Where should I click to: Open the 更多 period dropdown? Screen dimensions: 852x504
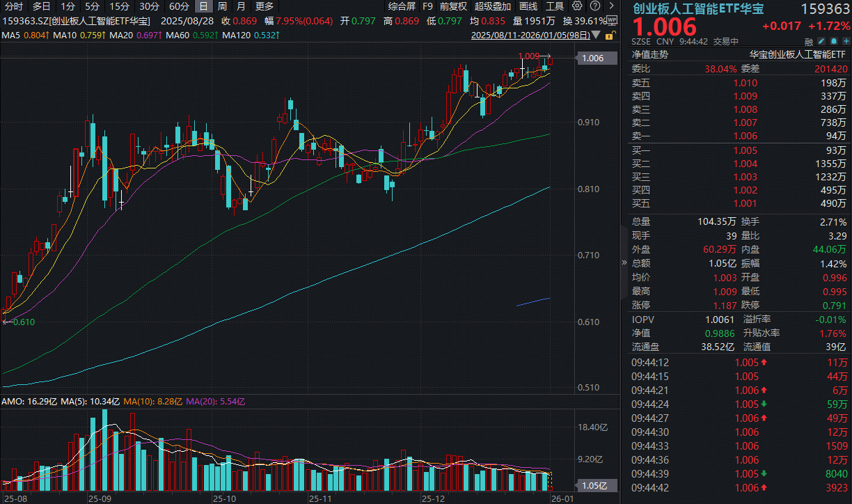265,6
